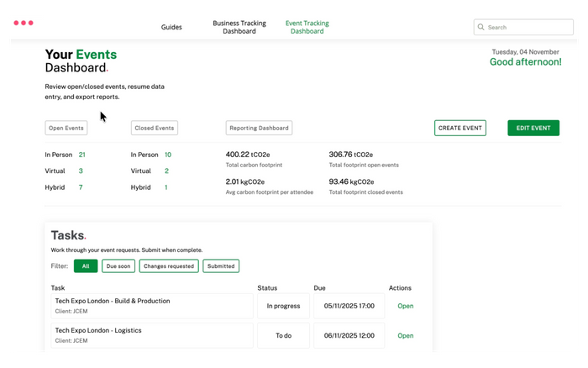The height and width of the screenshot is (368, 588).
Task: Open the 7 Hybrid open events count
Action: tap(81, 187)
